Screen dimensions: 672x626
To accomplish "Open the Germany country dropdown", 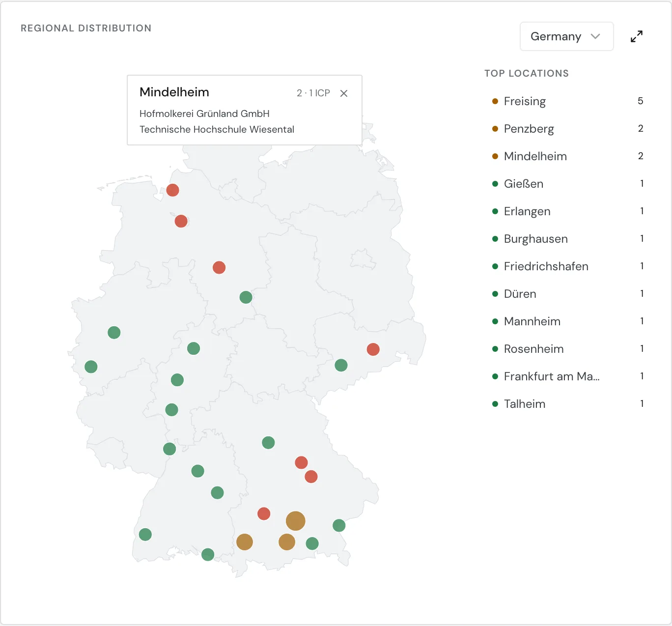I will [566, 36].
